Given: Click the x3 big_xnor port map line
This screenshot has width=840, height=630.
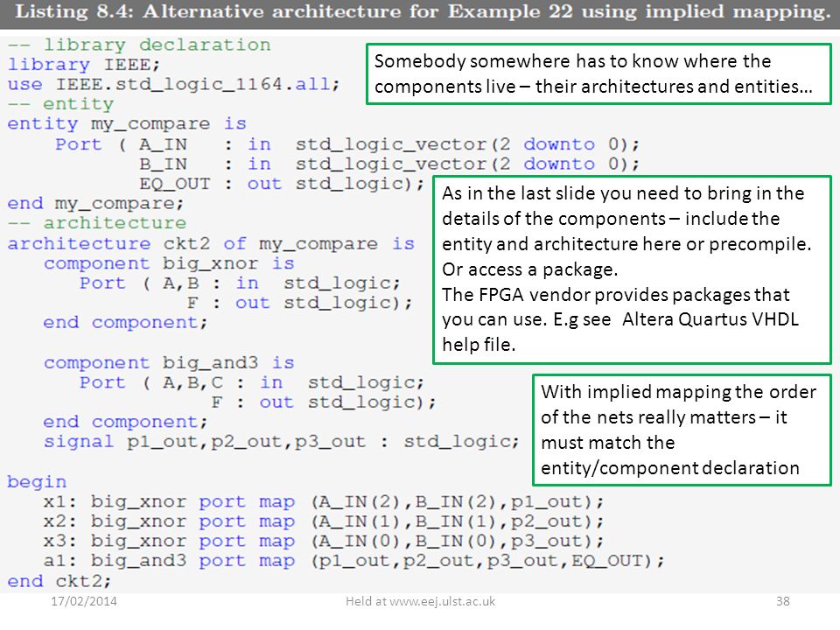Looking at the screenshot, I should [x=324, y=542].
